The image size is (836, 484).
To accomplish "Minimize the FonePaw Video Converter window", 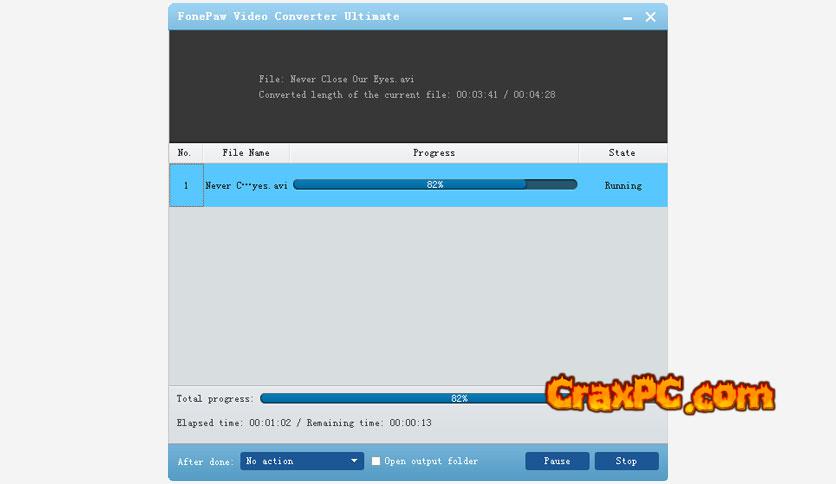I will pyautogui.click(x=628, y=18).
